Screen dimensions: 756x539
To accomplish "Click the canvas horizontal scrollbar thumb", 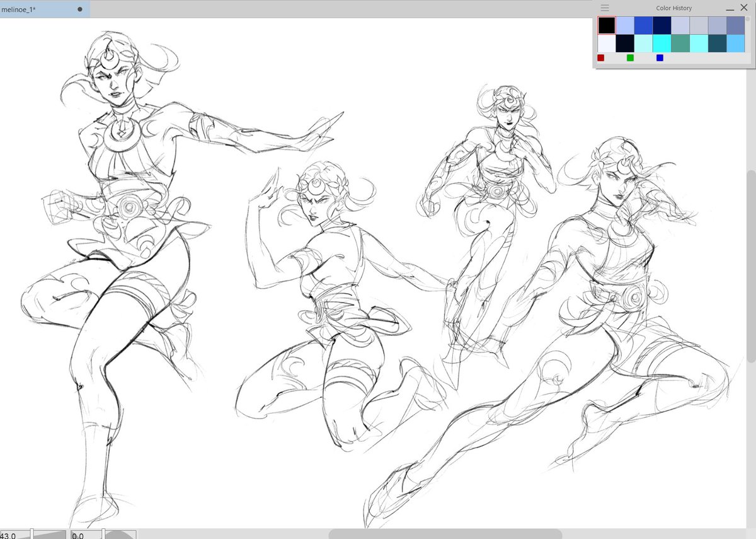I will 445,534.
